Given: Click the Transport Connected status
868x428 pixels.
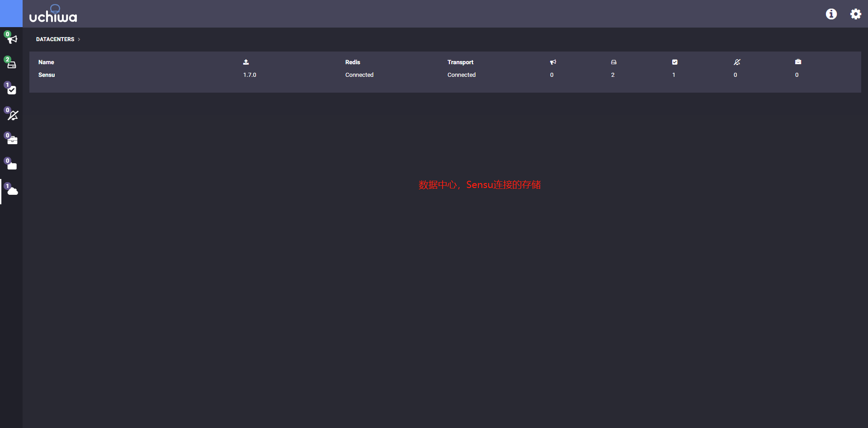Looking at the screenshot, I should click(x=462, y=75).
